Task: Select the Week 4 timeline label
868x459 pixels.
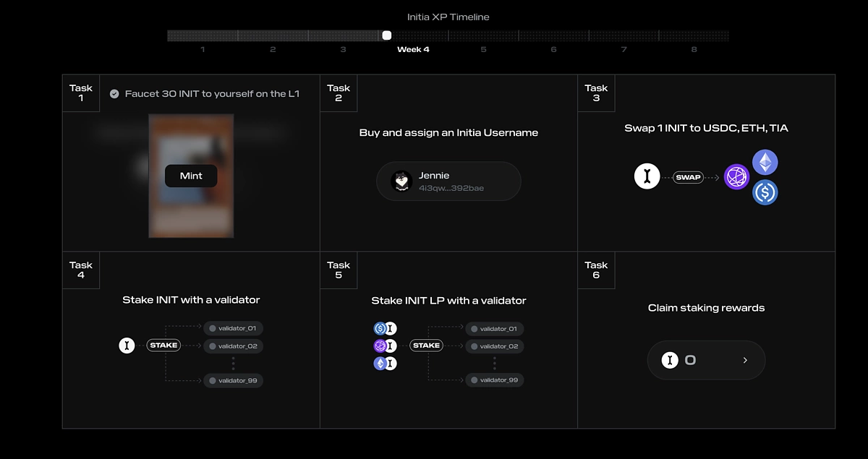Action: coord(413,49)
